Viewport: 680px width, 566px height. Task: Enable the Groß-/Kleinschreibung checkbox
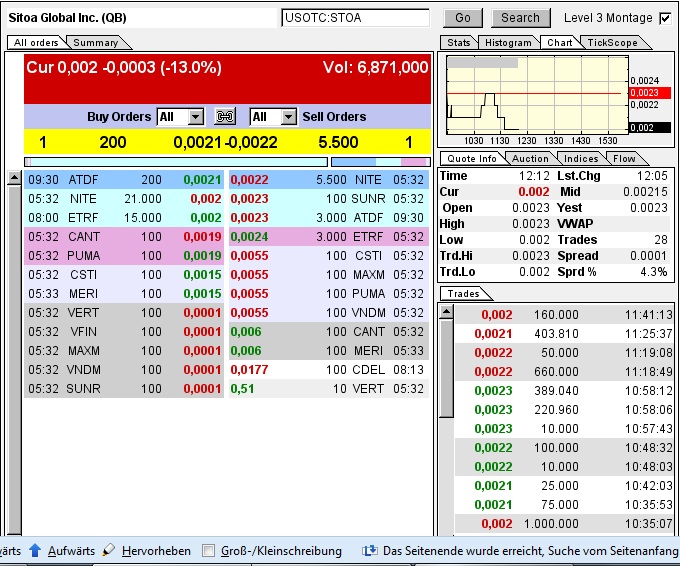pyautogui.click(x=208, y=551)
